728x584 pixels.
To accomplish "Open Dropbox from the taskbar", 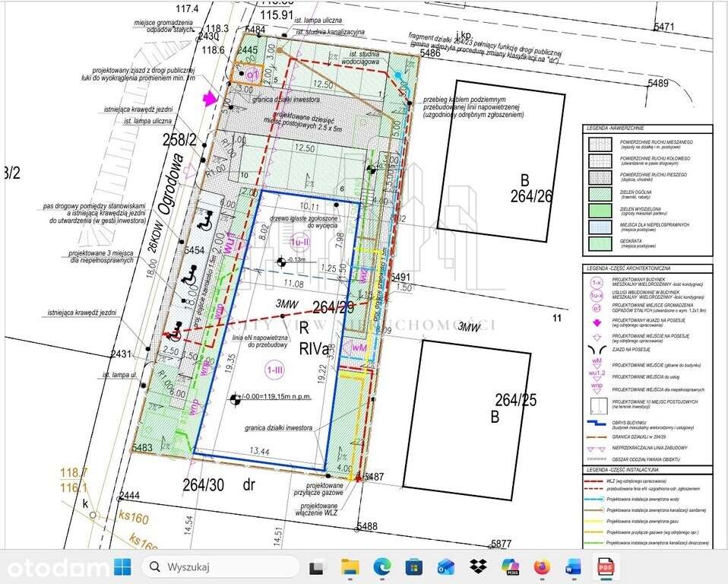I will coord(478,567).
